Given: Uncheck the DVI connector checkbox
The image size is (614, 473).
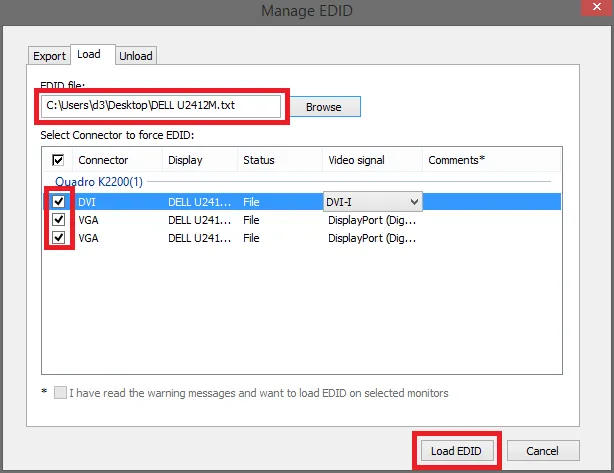Looking at the screenshot, I should [x=59, y=201].
